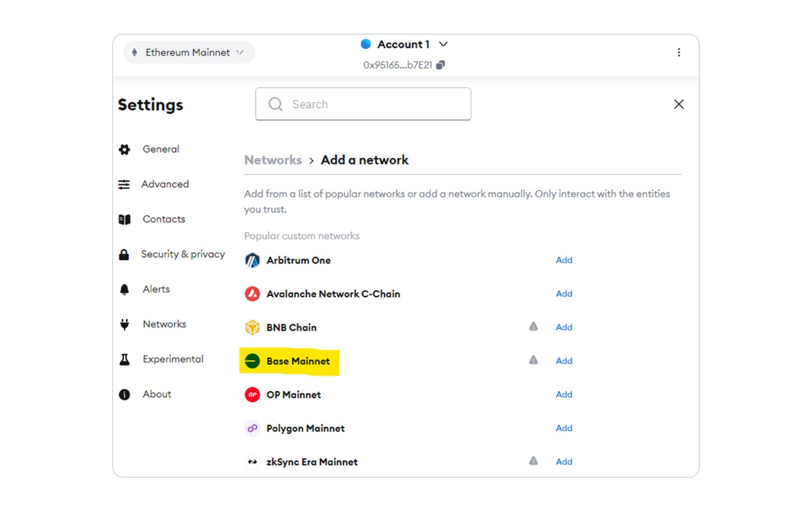Screen dimensions: 812x508
Task: Open Networks settings tab
Action: (164, 324)
